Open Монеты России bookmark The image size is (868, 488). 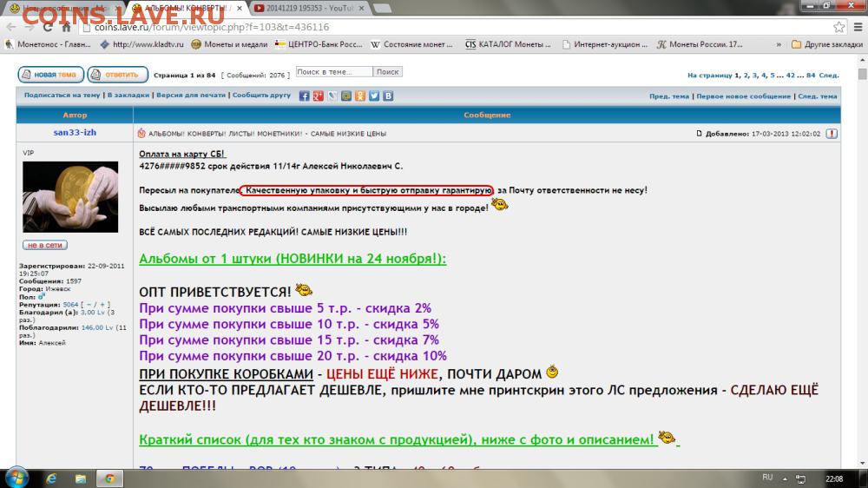pos(700,44)
